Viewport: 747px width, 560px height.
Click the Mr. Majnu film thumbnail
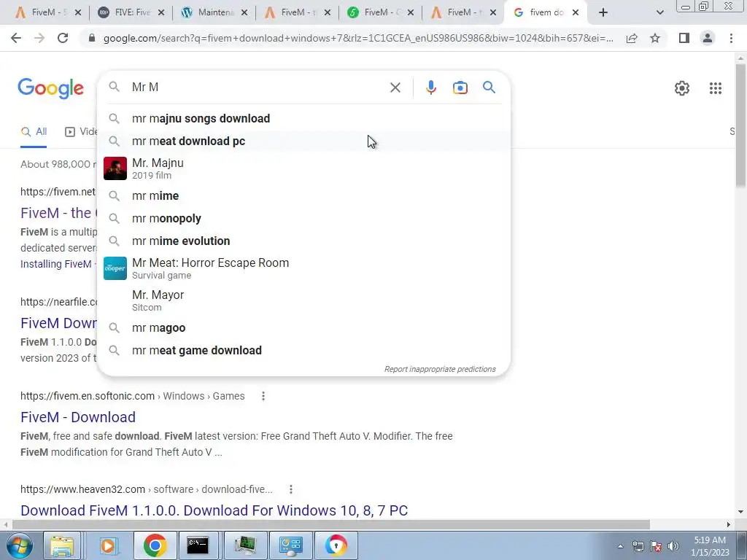[x=115, y=168]
